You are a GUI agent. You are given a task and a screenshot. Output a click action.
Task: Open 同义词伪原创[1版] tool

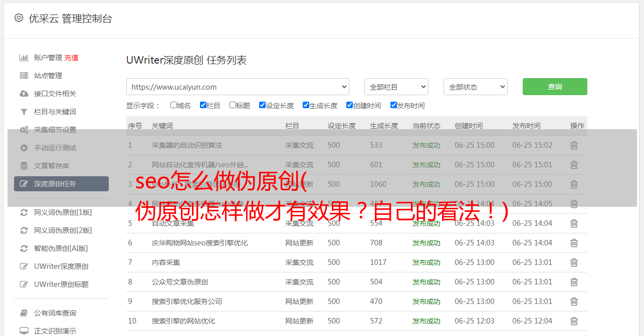[x=63, y=212]
